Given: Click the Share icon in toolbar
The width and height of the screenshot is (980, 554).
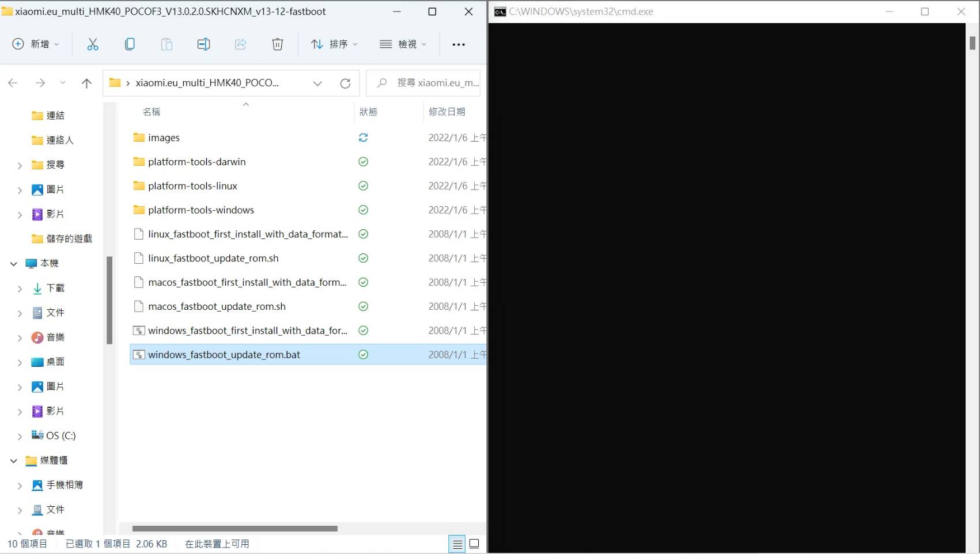Looking at the screenshot, I should point(241,44).
